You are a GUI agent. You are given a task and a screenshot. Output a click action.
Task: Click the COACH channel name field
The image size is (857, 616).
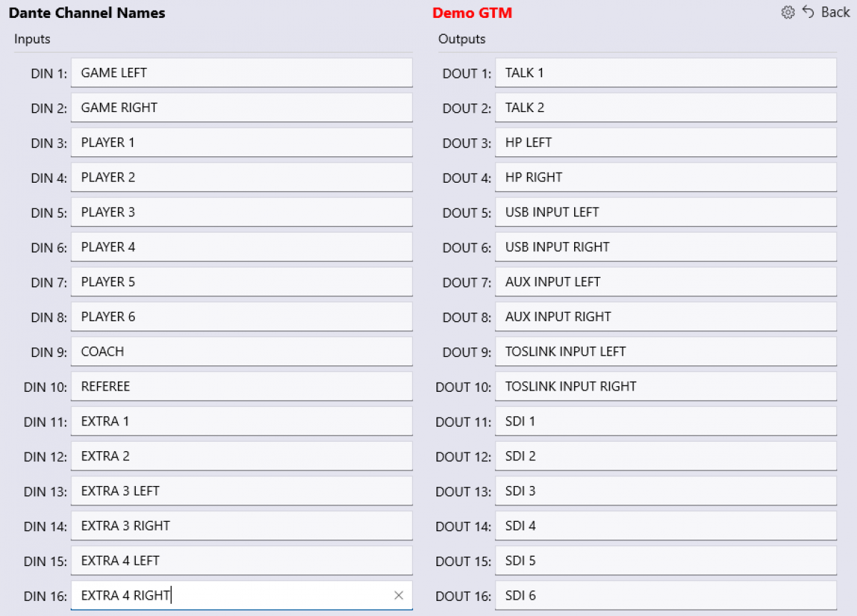[x=241, y=352]
